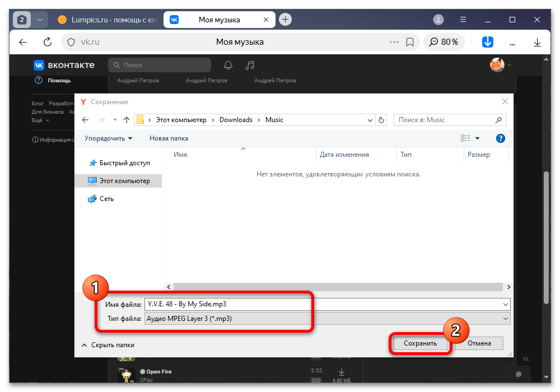Open a new browser tab
560x392 pixels.
tap(285, 19)
